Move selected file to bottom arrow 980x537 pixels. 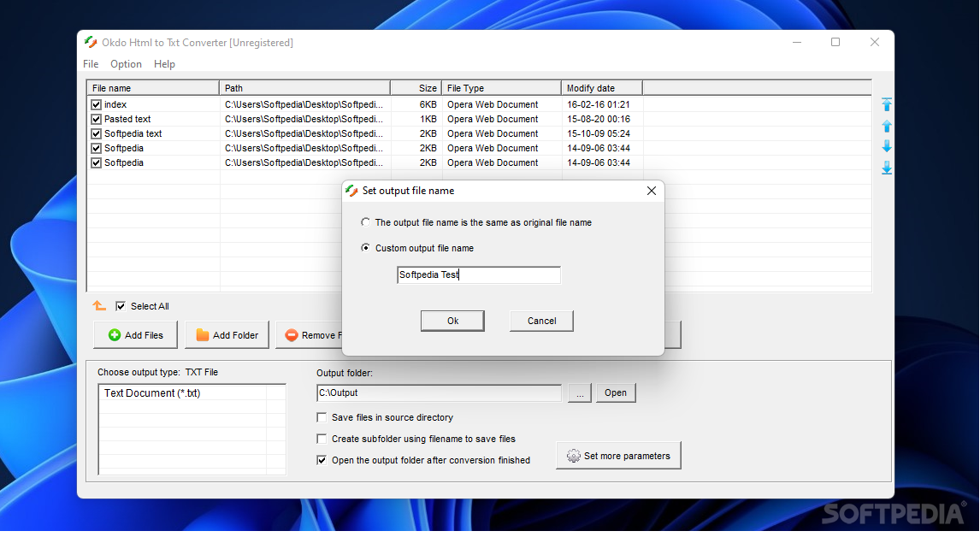tap(886, 168)
